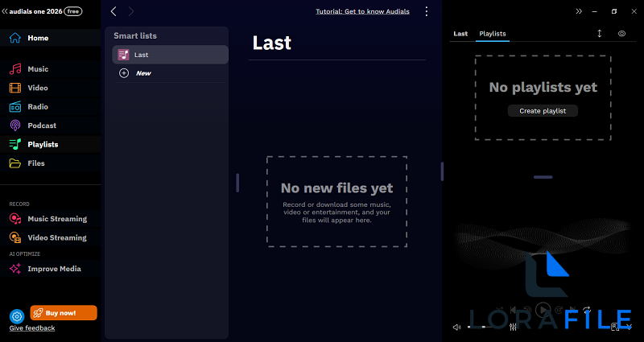Click the splitter handle beside player panel
This screenshot has width=644, height=342.
click(x=442, y=171)
